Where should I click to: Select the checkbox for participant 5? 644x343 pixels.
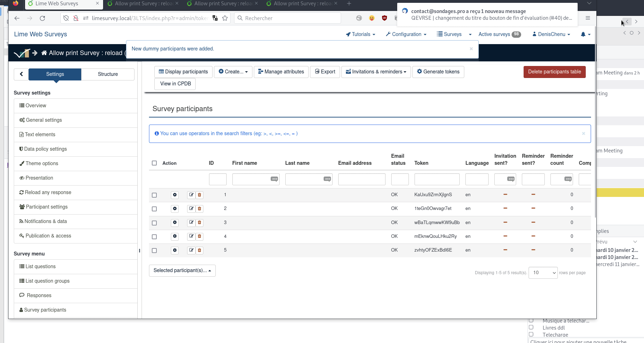154,251
